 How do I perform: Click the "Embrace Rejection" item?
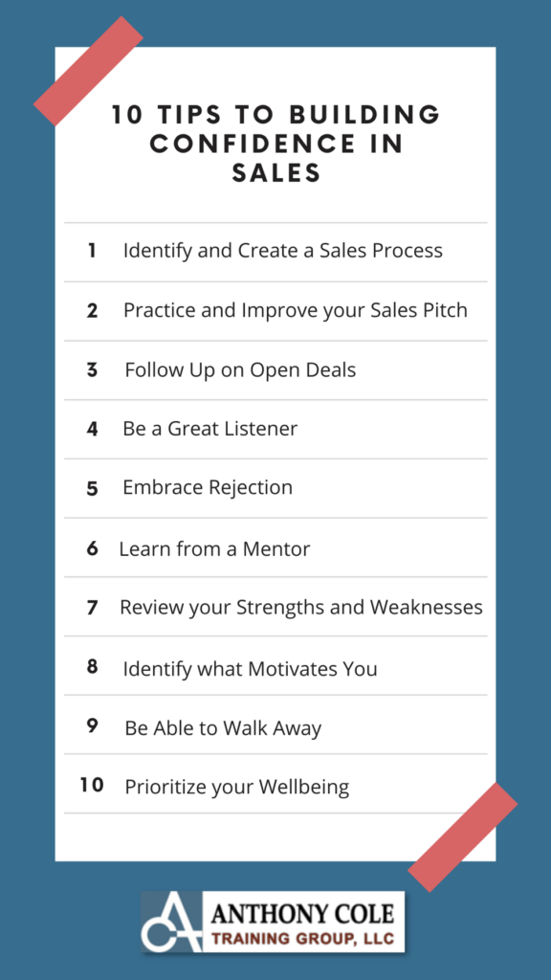208,487
